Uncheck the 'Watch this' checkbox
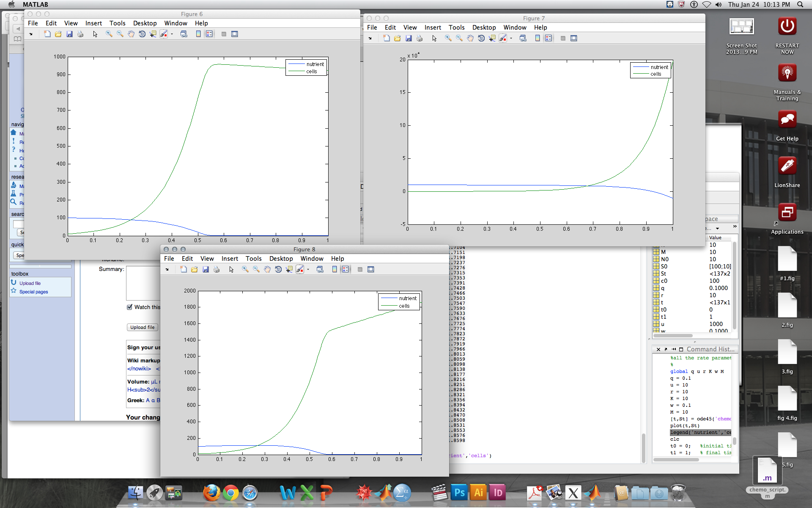Image resolution: width=812 pixels, height=508 pixels. click(x=130, y=307)
